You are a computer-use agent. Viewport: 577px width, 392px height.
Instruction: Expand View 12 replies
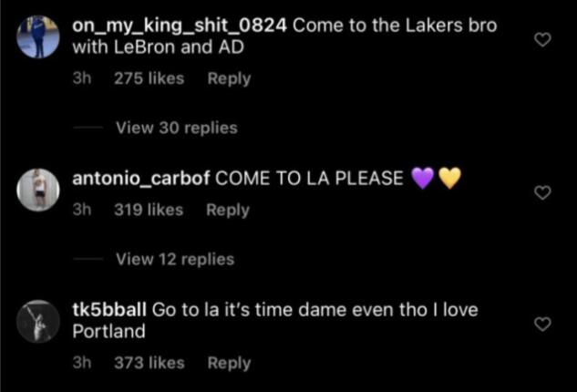click(175, 260)
